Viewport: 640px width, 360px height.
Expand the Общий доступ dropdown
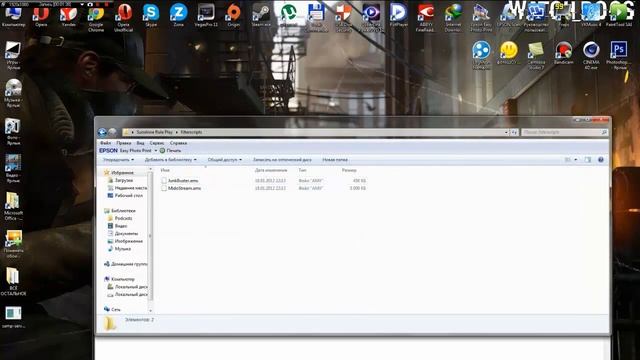(x=224, y=160)
